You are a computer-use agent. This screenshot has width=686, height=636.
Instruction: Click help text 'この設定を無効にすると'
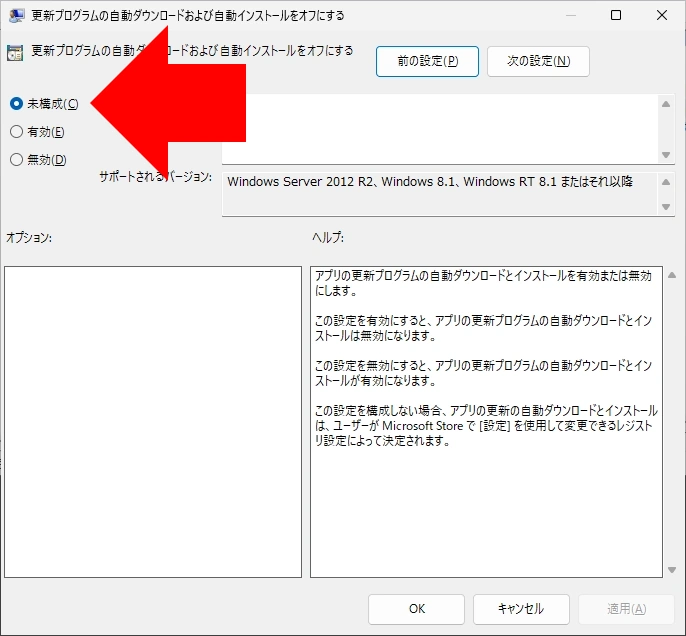coord(370,365)
